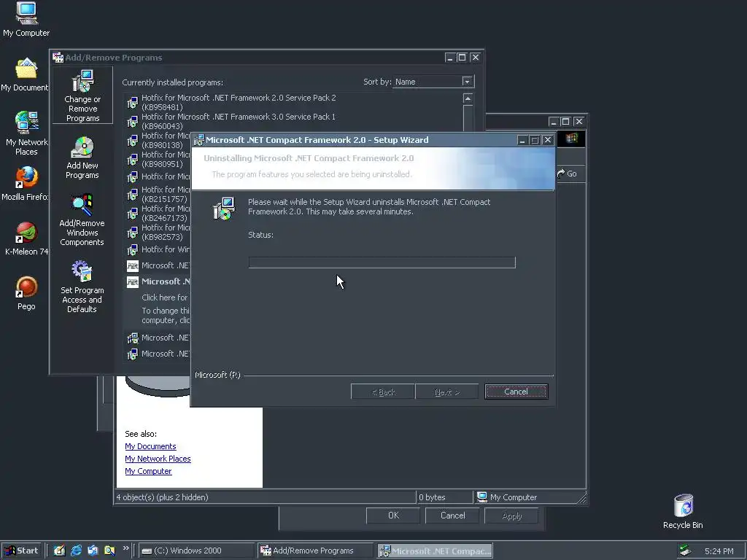Follow the My Documents link under See also

(150, 446)
